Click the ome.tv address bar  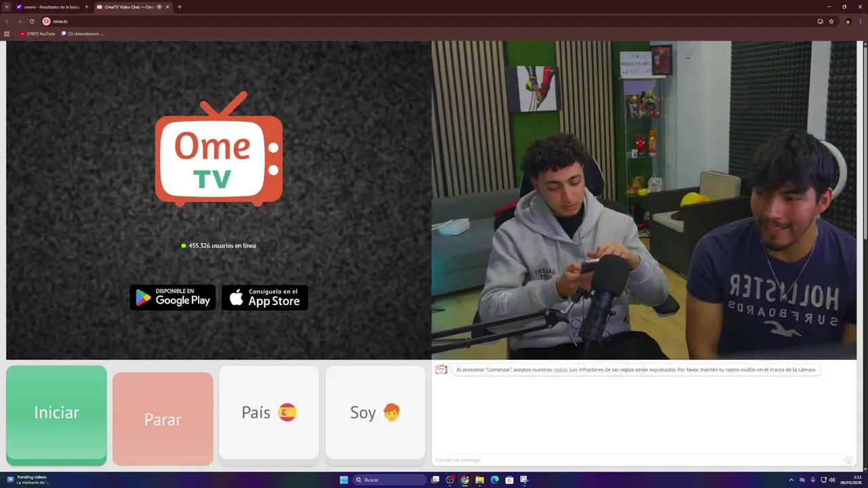[x=434, y=21]
